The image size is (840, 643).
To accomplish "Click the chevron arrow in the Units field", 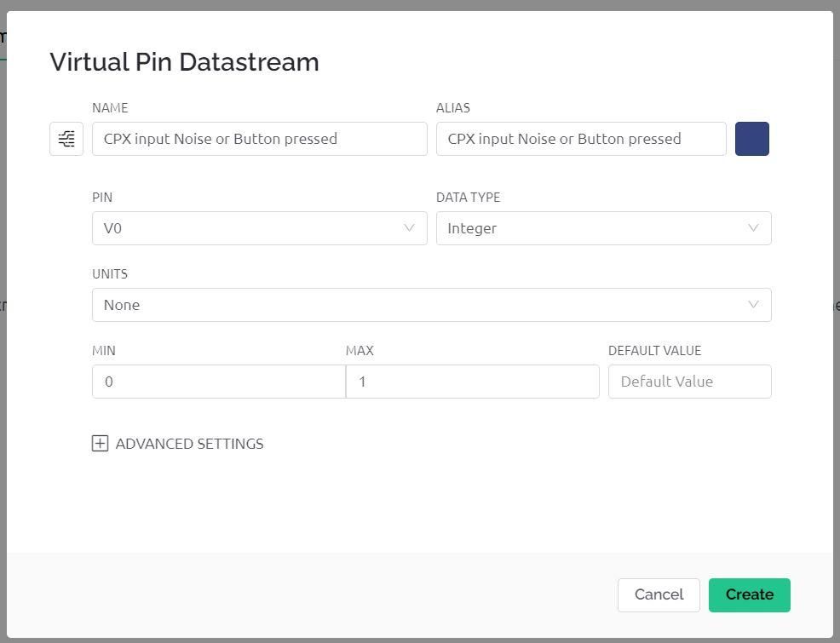I will click(x=753, y=305).
